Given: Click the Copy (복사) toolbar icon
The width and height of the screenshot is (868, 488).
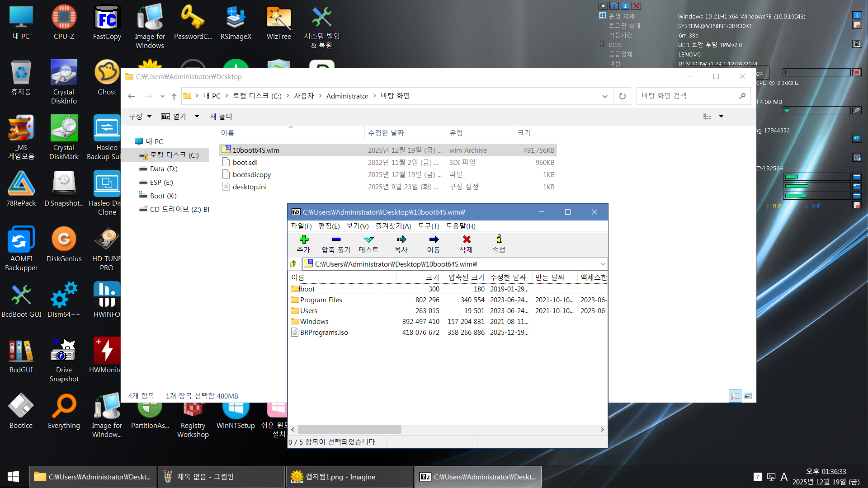Looking at the screenshot, I should coord(401,239).
